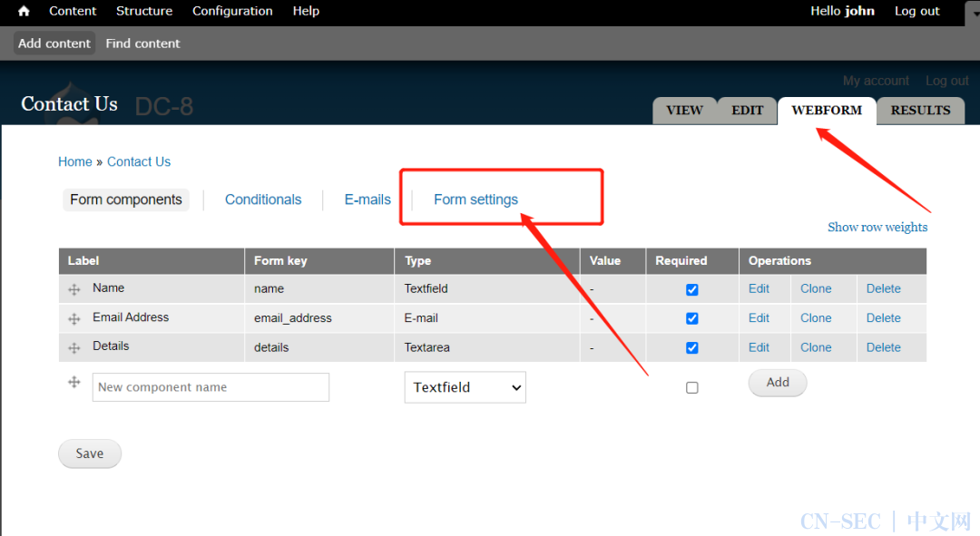Edit the Name component

(x=759, y=288)
